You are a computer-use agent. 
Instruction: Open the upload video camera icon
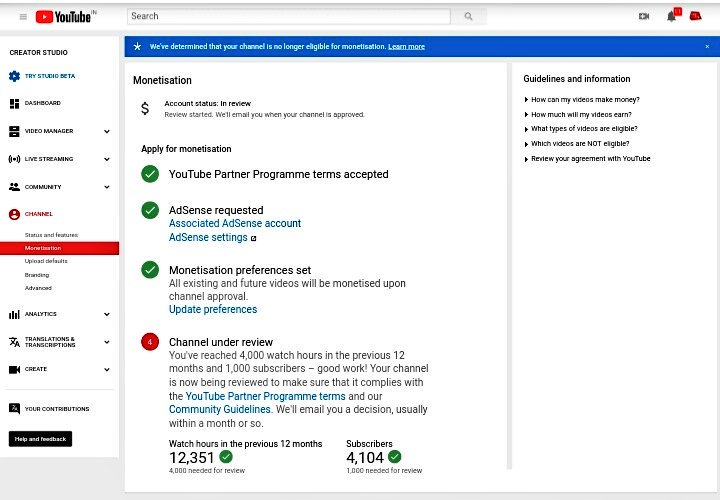point(644,17)
